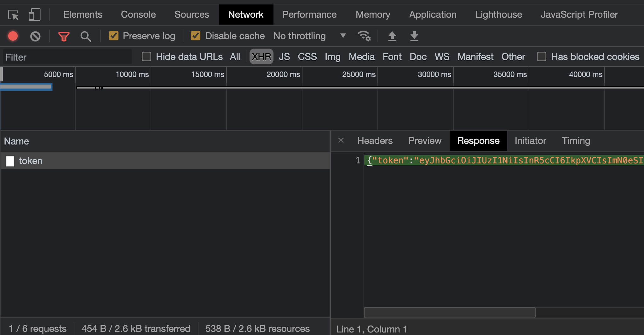Filter requests by JS type
This screenshot has height=335, width=644.
click(285, 56)
